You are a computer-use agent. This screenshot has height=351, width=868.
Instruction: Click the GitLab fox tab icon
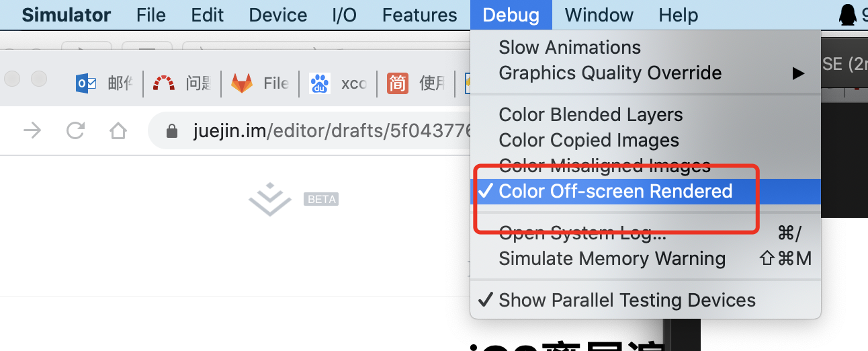tap(242, 83)
